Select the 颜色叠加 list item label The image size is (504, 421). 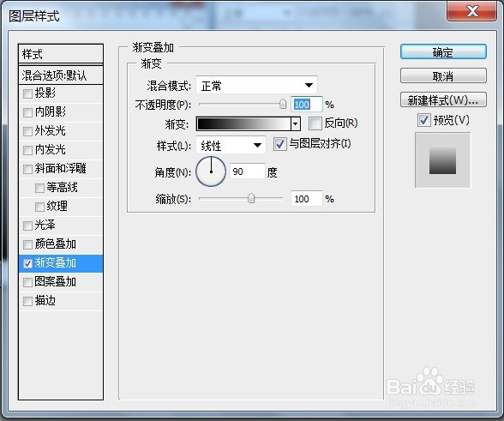tap(55, 244)
